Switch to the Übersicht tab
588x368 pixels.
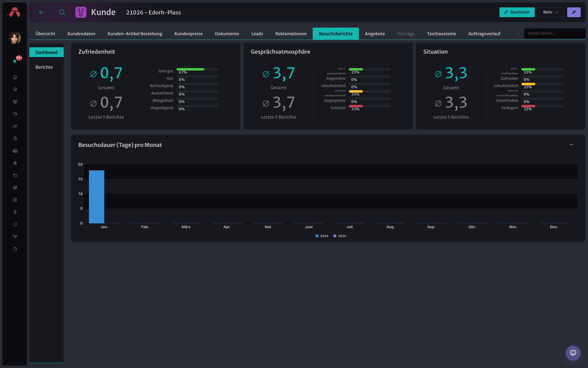point(45,34)
